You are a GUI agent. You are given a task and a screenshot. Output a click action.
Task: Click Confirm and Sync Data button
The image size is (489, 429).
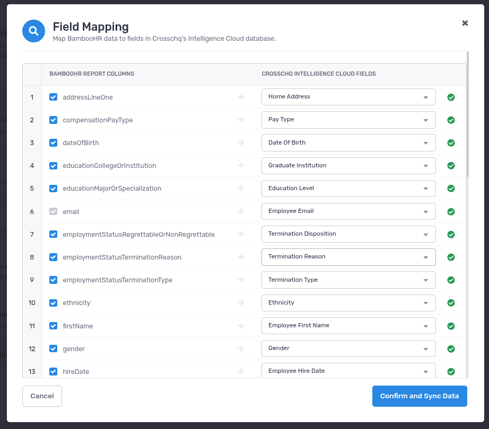click(x=419, y=396)
